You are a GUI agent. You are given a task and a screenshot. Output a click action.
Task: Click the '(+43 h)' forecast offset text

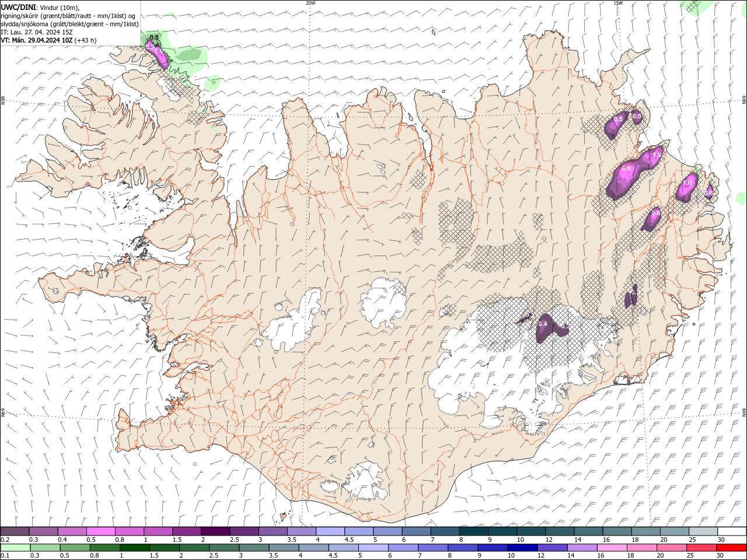86,40
